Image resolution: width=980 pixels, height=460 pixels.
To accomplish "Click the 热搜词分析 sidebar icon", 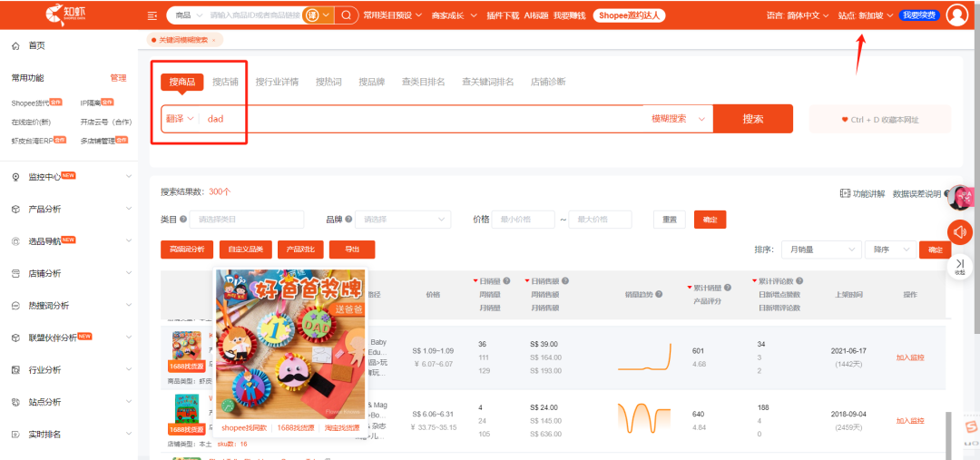I will click(16, 306).
